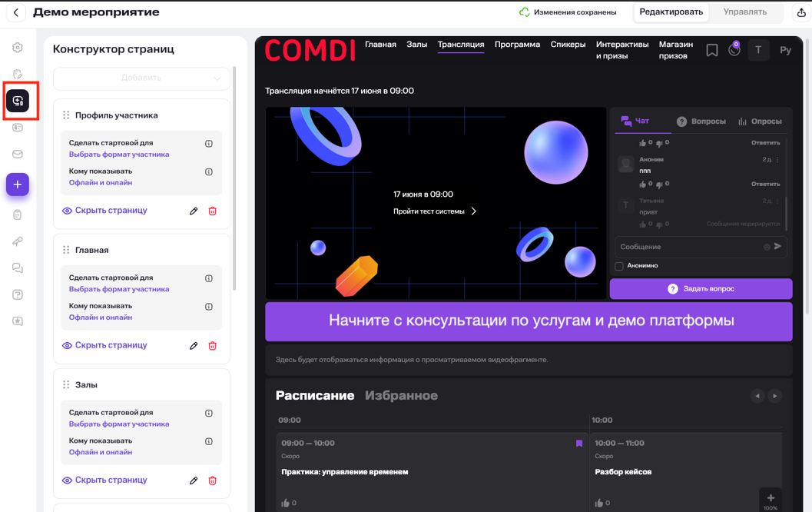Open the Добавить dropdown
This screenshot has height=512, width=812.
point(141,78)
